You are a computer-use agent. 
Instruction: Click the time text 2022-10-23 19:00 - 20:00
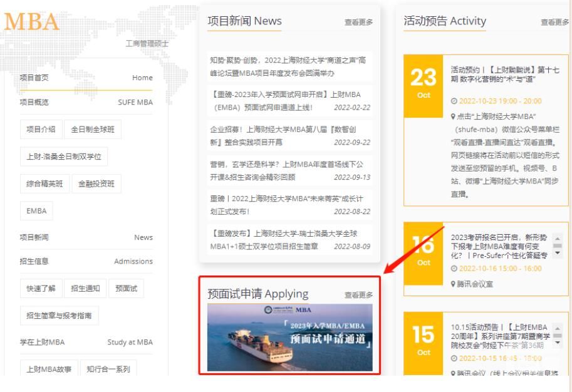tap(500, 101)
